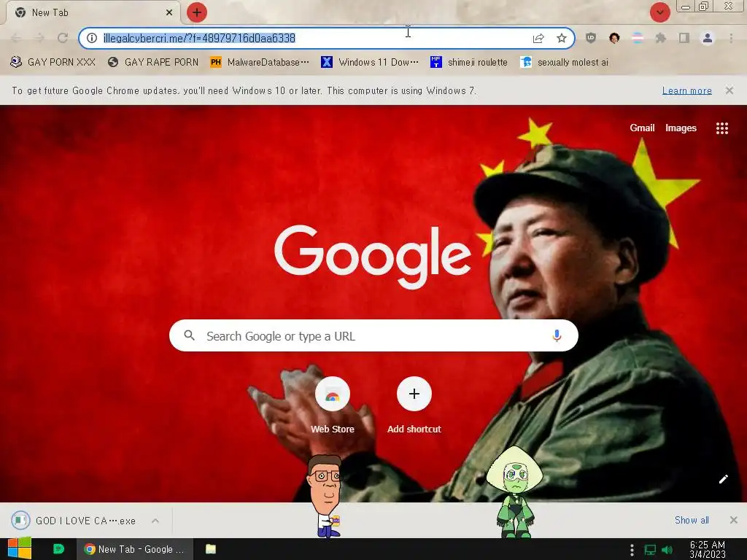Go forward with the forward arrow
This screenshot has height=560, width=747.
[x=39, y=38]
